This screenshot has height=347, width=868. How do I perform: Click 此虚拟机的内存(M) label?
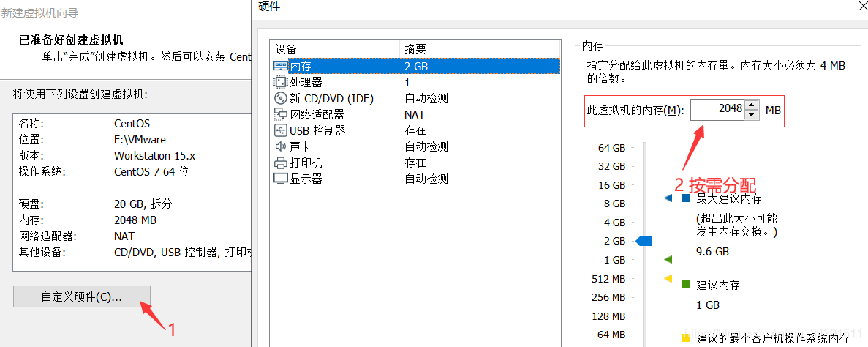click(x=635, y=111)
